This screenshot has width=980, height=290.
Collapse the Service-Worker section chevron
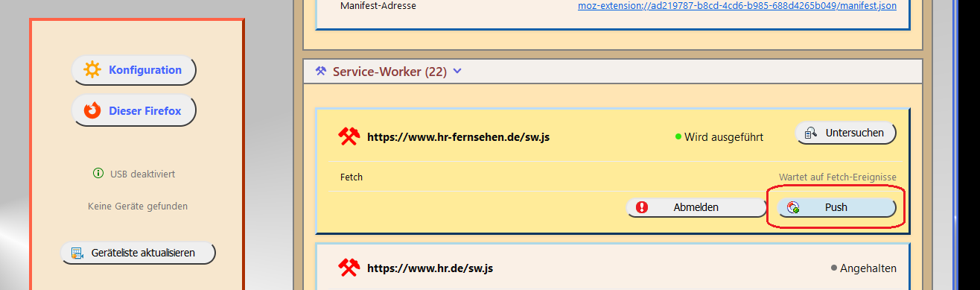tap(457, 72)
